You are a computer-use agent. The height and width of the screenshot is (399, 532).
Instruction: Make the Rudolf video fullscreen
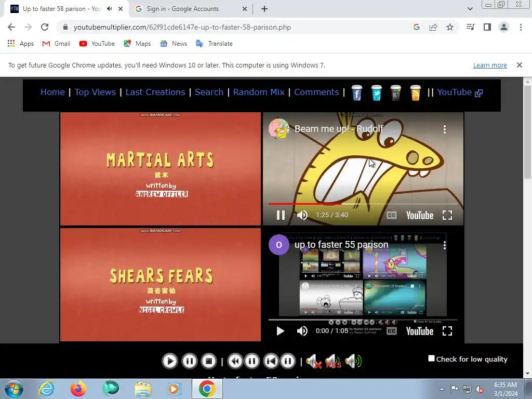447,215
